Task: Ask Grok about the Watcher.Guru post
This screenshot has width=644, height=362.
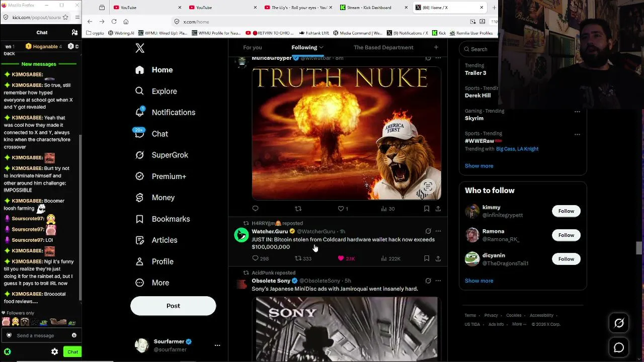Action: (428, 231)
